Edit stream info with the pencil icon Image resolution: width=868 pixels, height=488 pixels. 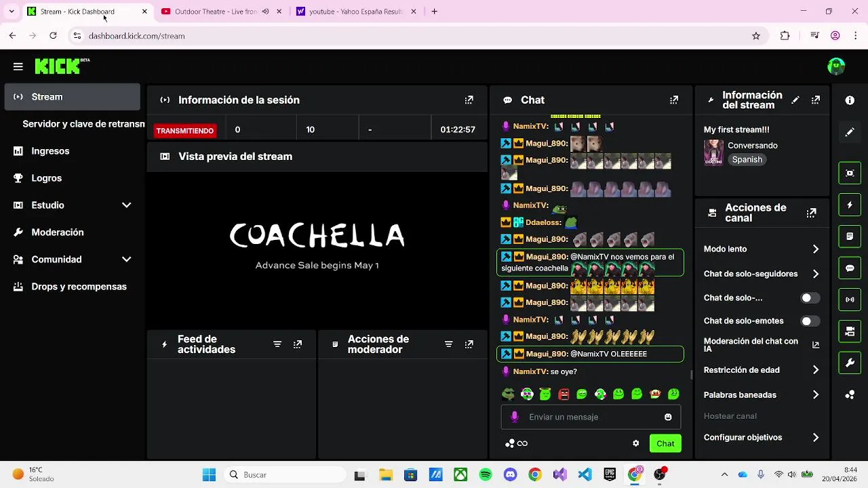[795, 100]
